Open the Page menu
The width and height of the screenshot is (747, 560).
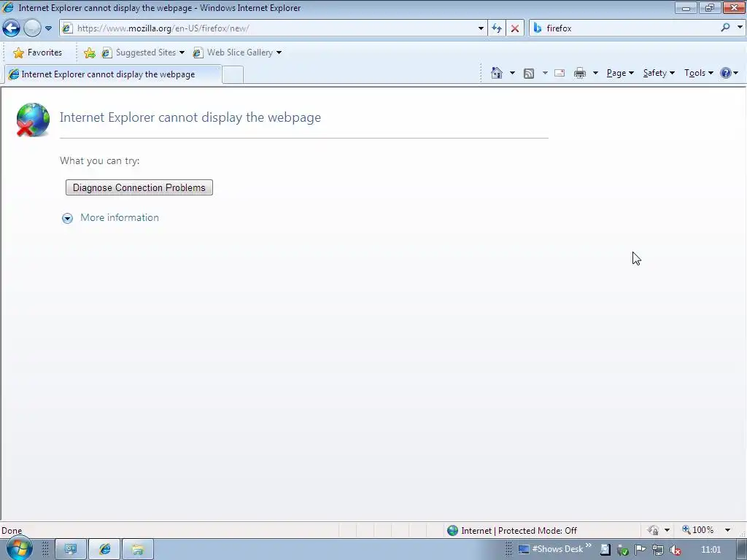620,73
